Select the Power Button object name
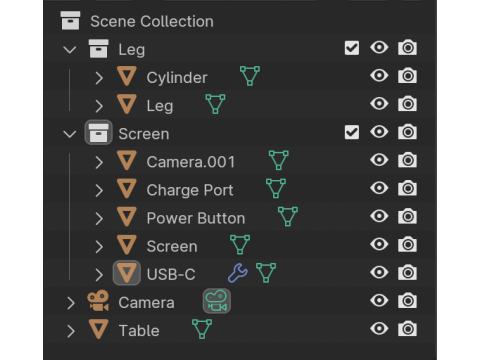The width and height of the screenshot is (480, 360). tap(196, 218)
